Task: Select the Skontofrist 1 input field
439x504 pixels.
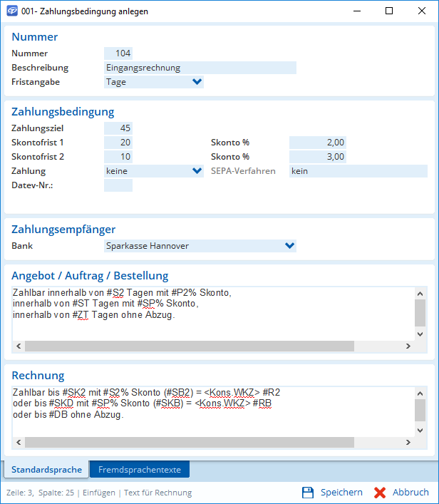Action: click(x=118, y=143)
